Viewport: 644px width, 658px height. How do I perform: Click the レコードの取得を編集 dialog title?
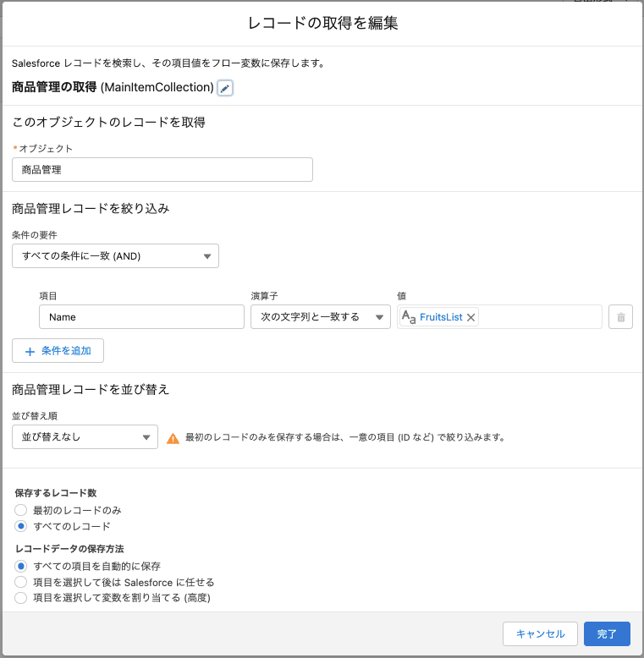[x=322, y=23]
